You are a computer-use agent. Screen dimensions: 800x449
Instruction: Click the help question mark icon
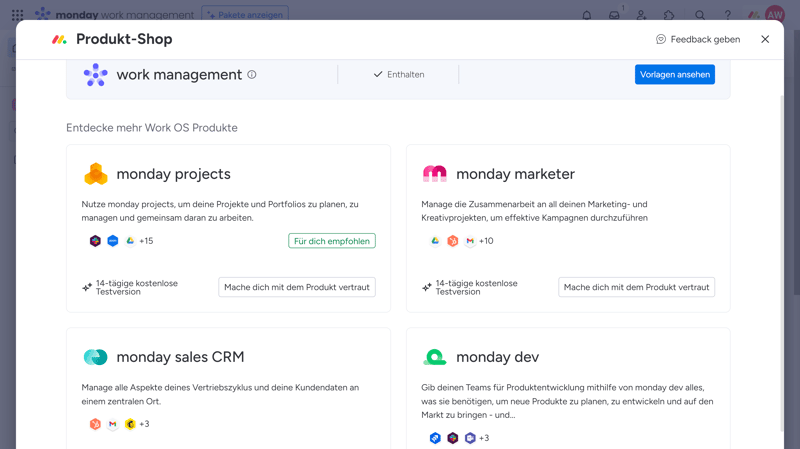[x=727, y=15]
